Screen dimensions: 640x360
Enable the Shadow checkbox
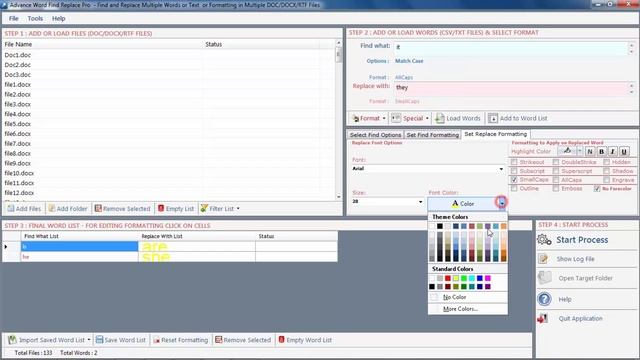click(607, 171)
